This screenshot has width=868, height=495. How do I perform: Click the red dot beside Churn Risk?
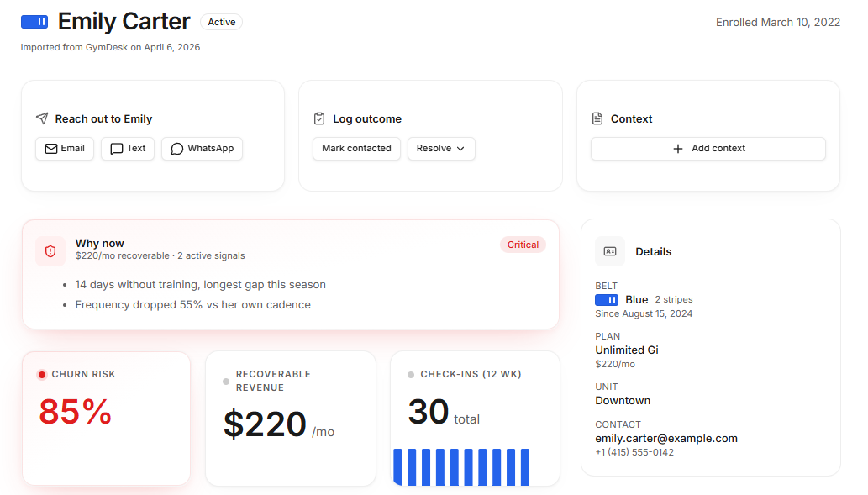[41, 375]
